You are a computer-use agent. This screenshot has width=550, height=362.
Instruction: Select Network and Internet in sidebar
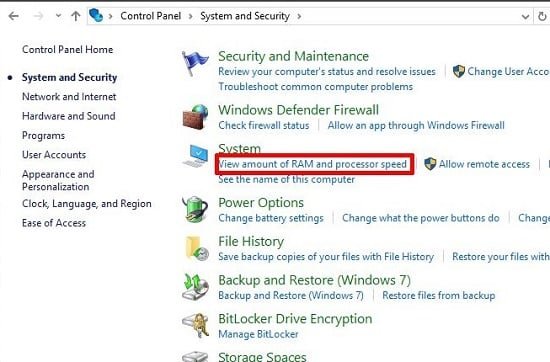[x=69, y=97]
